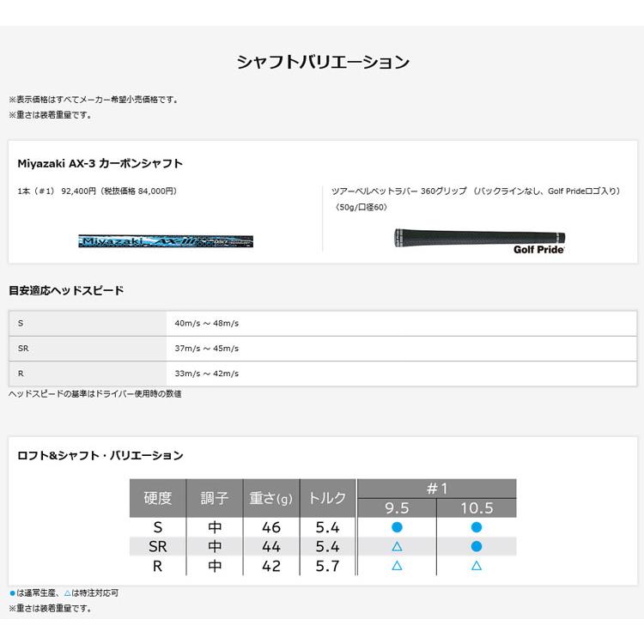This screenshot has width=644, height=644.
Task: Click the ※表示価格はすべてメーカー希望小売価格 note
Action: tap(94, 100)
